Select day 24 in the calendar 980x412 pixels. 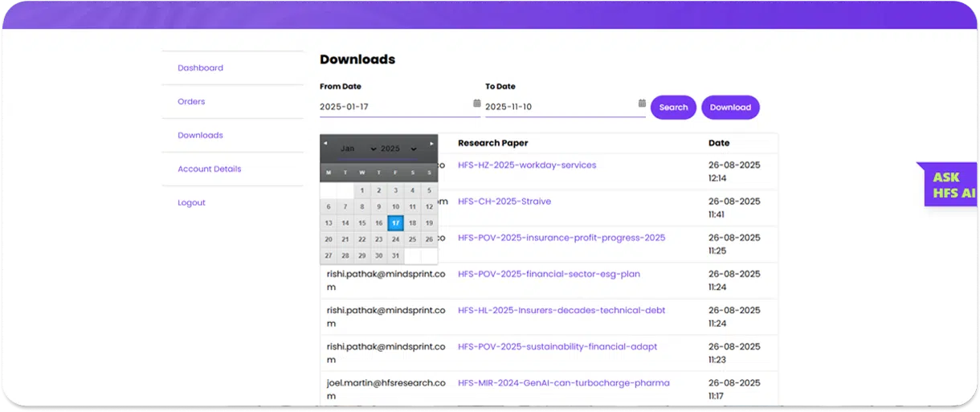point(395,239)
